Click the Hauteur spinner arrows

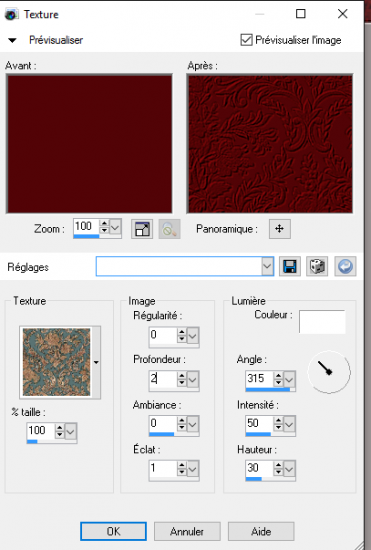pyautogui.click(x=278, y=469)
